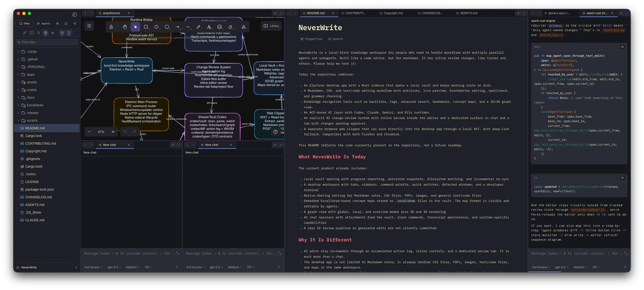The height and width of the screenshot is (290, 644).
Task: Expand the Excalidraw folder
Action: (x=18, y=105)
